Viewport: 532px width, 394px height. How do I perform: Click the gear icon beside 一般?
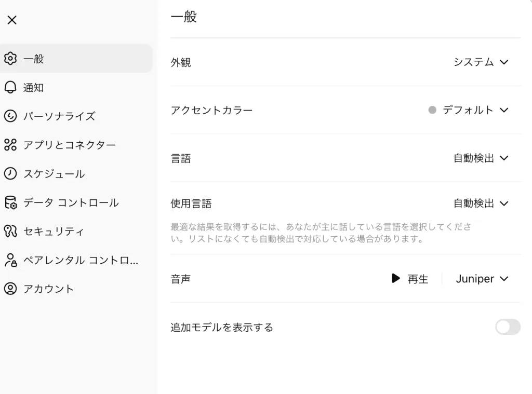[x=10, y=59]
